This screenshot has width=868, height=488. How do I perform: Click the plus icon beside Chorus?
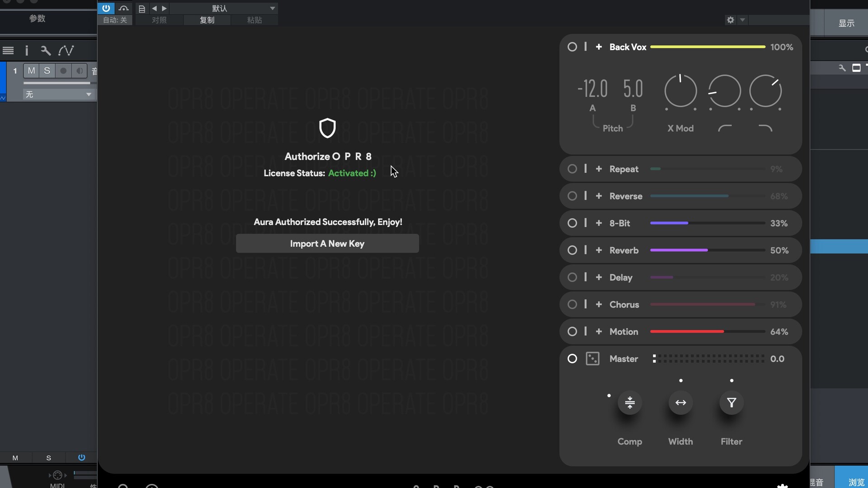(599, 305)
